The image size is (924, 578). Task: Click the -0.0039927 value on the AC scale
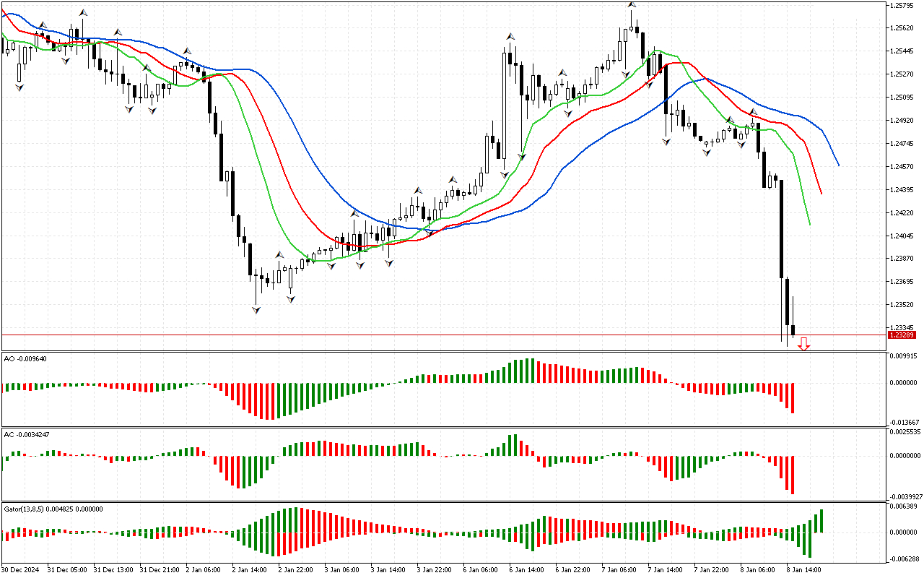click(x=906, y=497)
